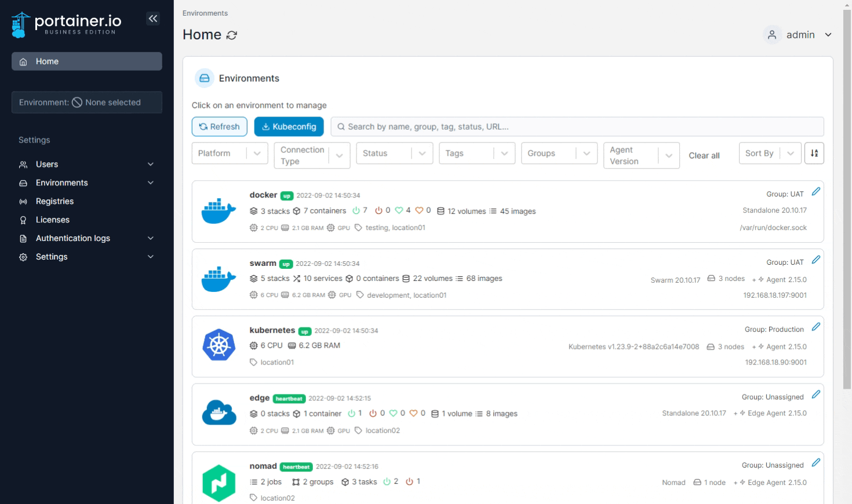852x504 pixels.
Task: Click the refresh icon beside Home title
Action: click(x=232, y=35)
